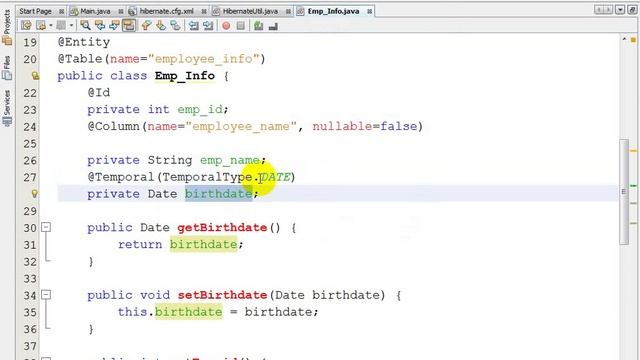Close the Emp_Info.java tab
Image resolution: width=640 pixels, height=360 pixels.
(x=369, y=11)
